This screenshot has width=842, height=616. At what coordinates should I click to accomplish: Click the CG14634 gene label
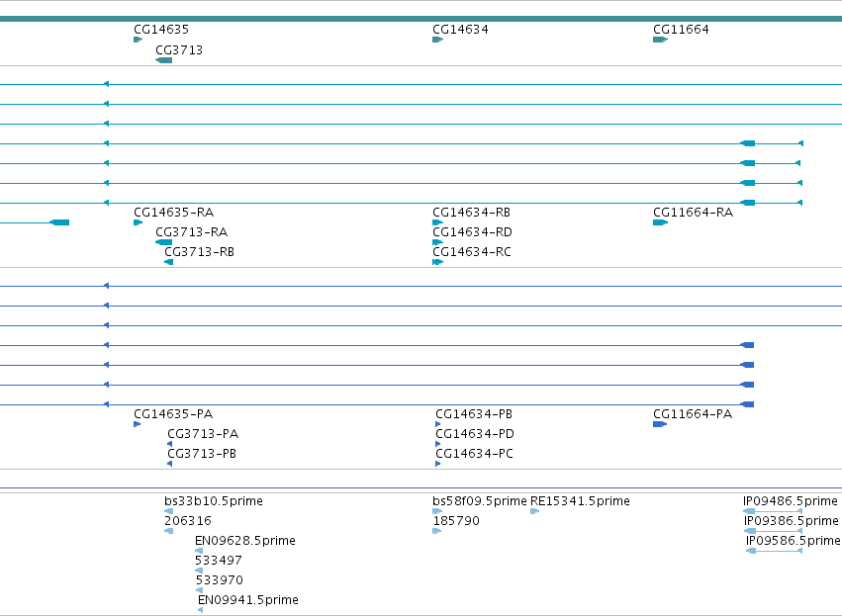[460, 29]
